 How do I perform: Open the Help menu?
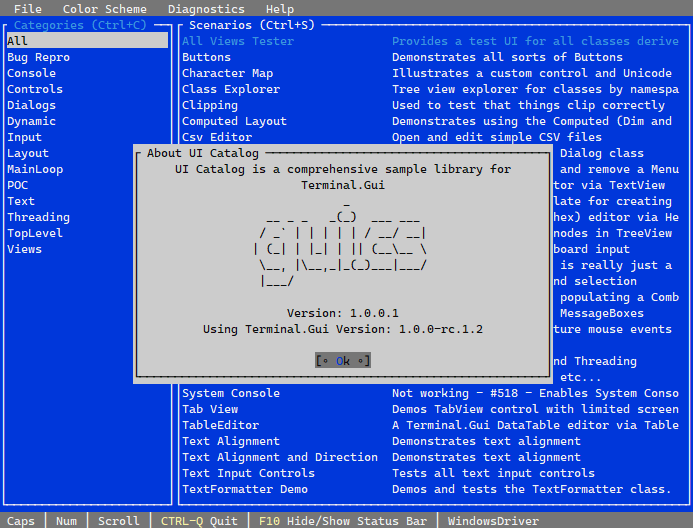tap(280, 9)
